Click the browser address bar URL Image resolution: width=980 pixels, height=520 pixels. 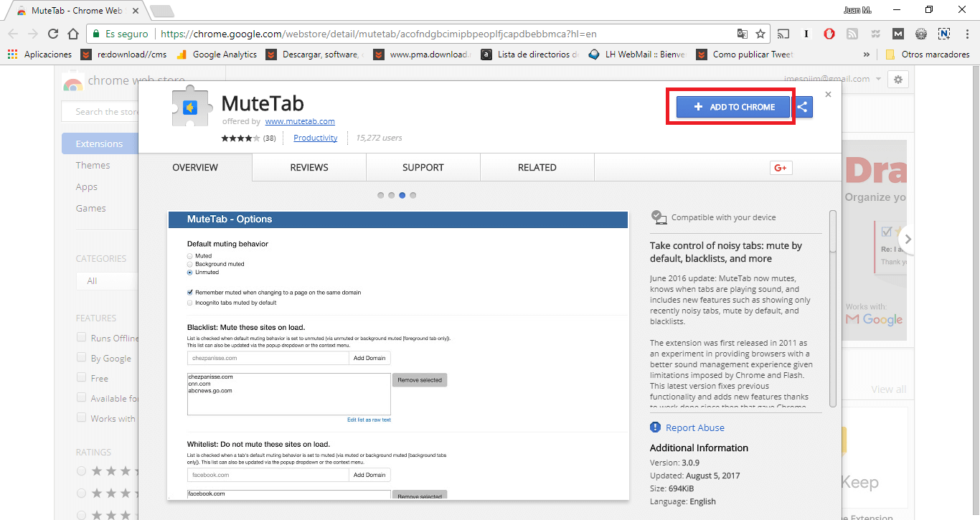tap(379, 34)
